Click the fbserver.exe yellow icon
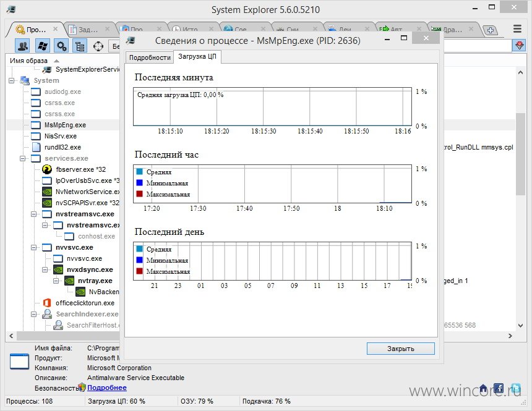Viewport: 532px width, 411px height. pyautogui.click(x=47, y=169)
